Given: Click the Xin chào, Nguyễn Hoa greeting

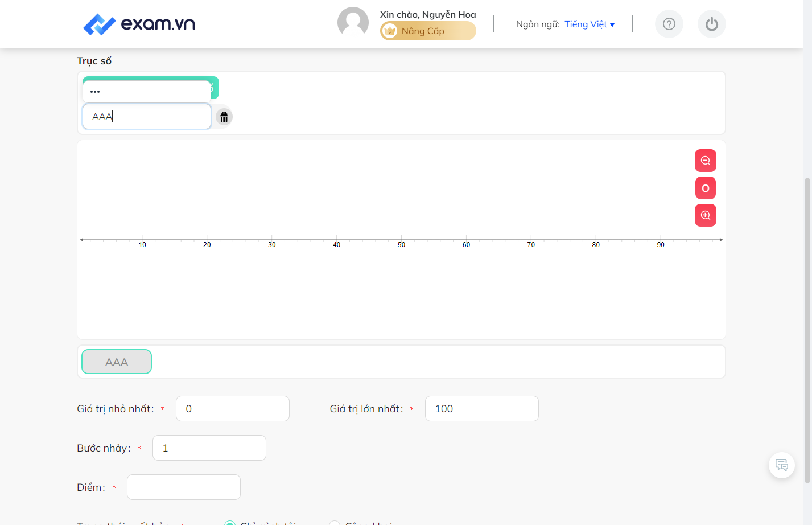Looking at the screenshot, I should [428, 15].
